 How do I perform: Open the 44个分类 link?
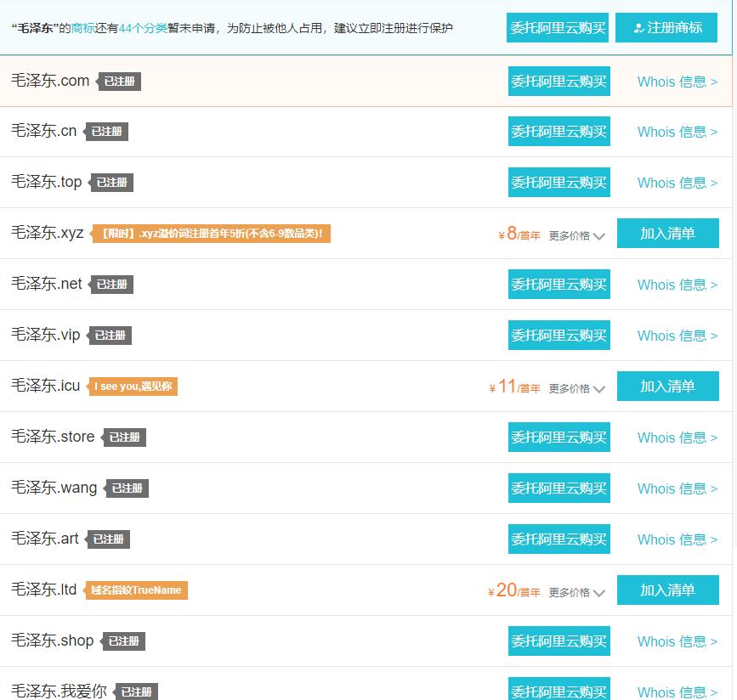(143, 28)
